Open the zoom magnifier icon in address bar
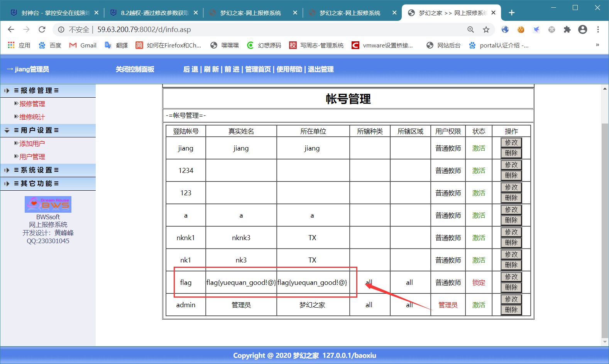The image size is (609, 364). click(470, 29)
